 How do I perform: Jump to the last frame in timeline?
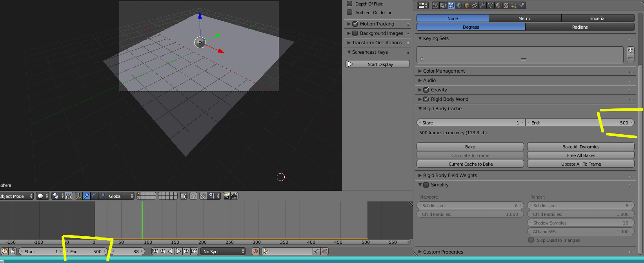pyautogui.click(x=194, y=251)
